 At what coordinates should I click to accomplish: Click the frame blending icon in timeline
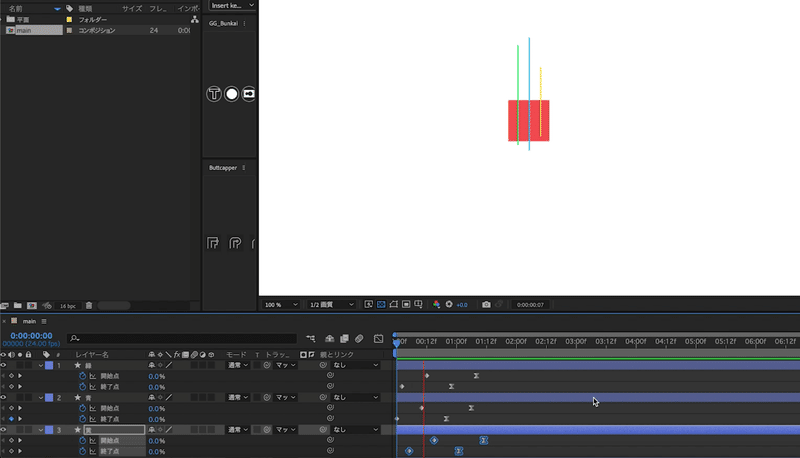pos(344,339)
